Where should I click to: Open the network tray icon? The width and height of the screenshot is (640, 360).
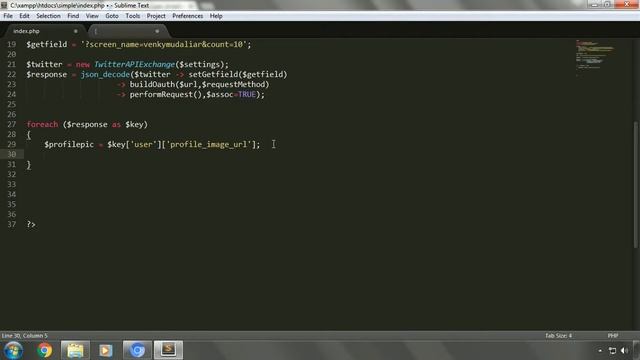(x=612, y=351)
